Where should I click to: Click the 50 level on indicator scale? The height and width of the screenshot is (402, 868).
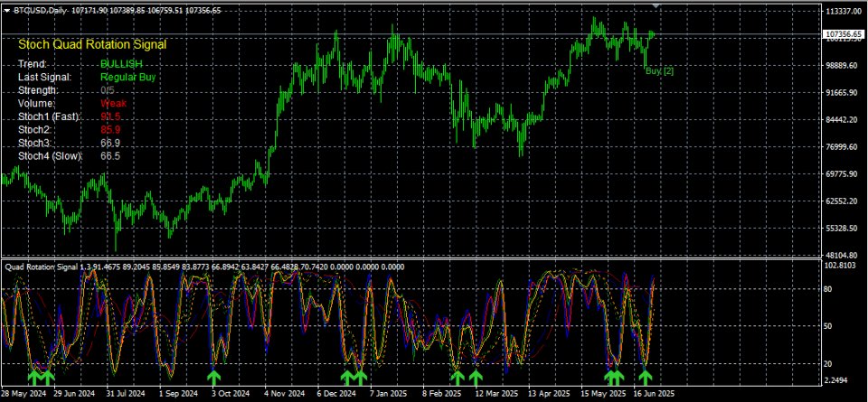[829, 326]
